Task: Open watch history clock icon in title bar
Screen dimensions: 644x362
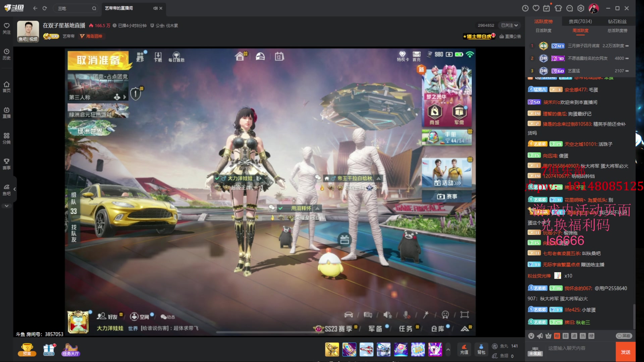Action: point(525,8)
